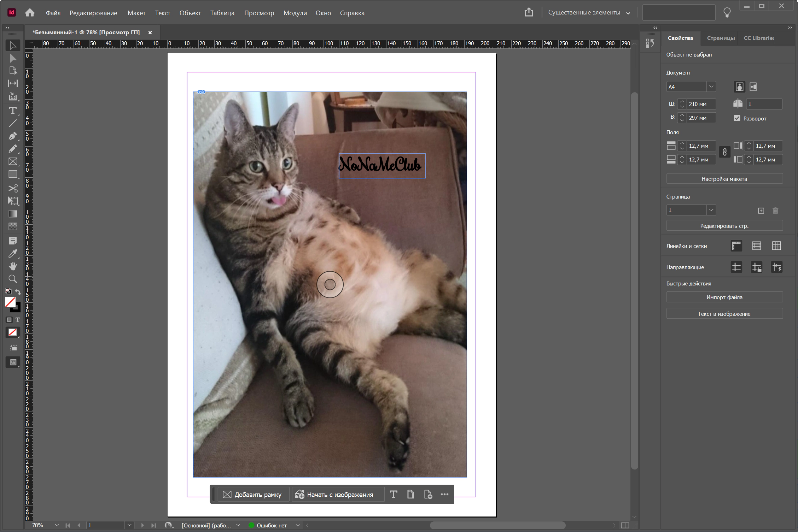The width and height of the screenshot is (798, 532).
Task: Set landscape page orientation
Action: 753,87
